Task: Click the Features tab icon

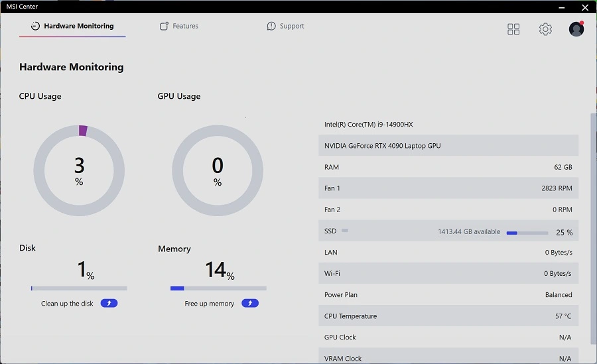Action: [x=165, y=27]
